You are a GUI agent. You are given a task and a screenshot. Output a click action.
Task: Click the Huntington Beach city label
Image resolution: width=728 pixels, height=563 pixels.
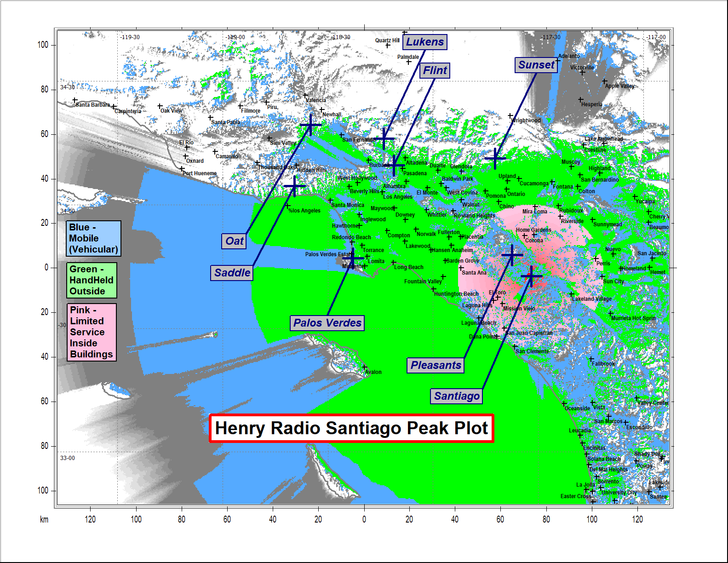[x=457, y=294]
